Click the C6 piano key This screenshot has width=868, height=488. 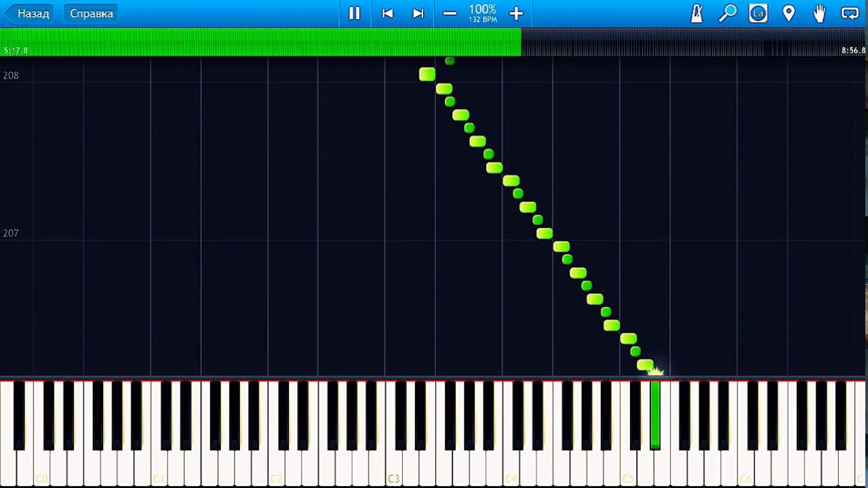[745, 468]
